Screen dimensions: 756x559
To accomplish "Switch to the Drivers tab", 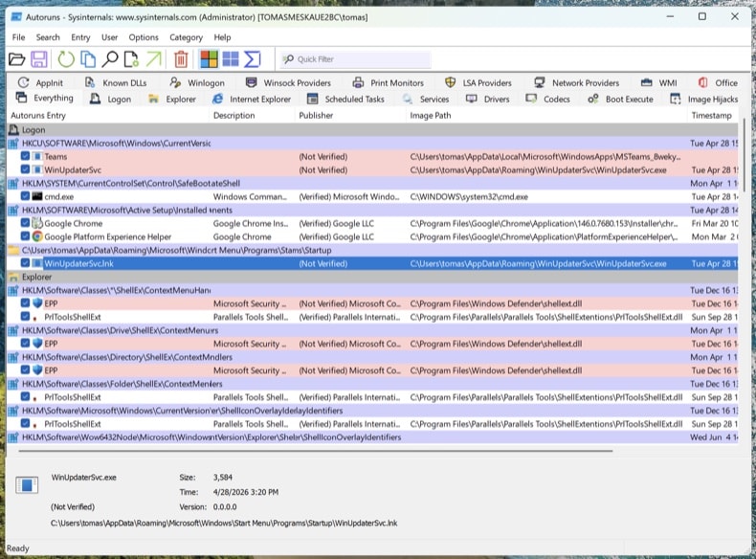I will pos(487,99).
